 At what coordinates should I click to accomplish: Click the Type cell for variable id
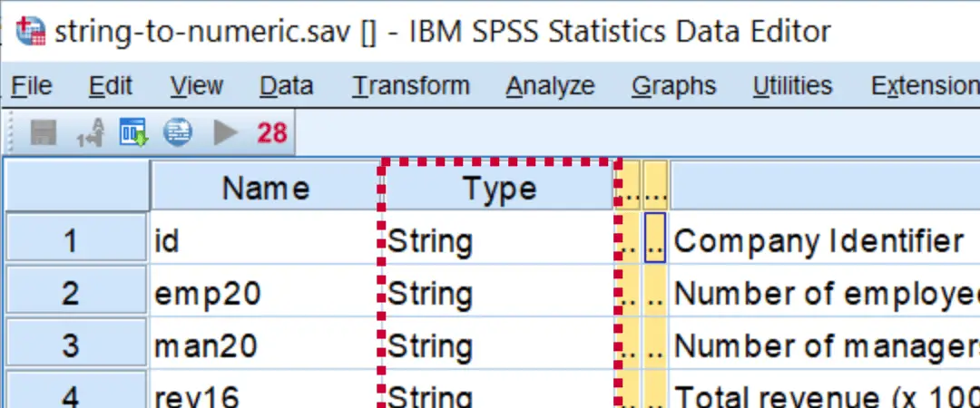pos(498,241)
